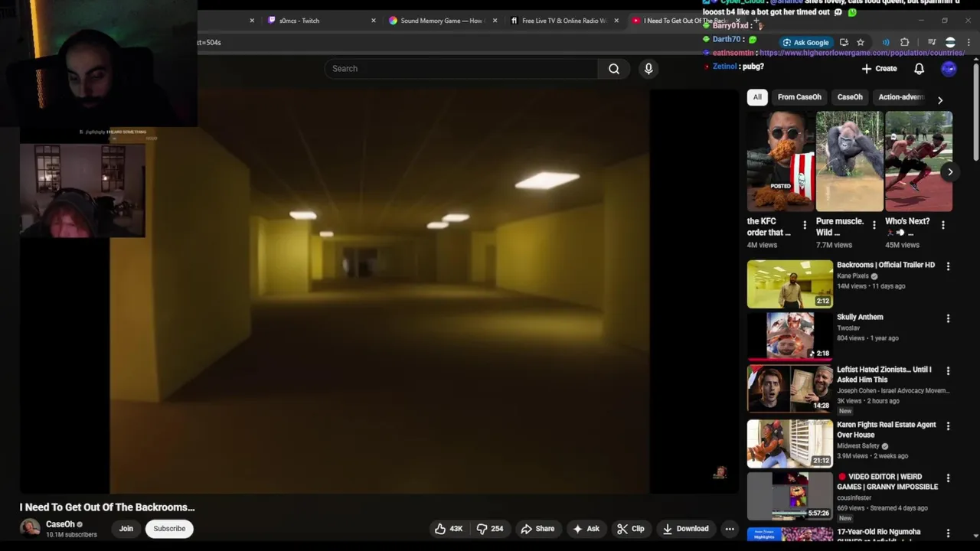The height and width of the screenshot is (551, 980).
Task: Activate voice search microphone icon
Action: [x=648, y=69]
